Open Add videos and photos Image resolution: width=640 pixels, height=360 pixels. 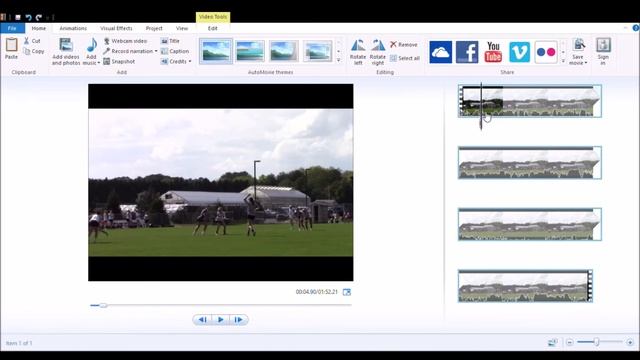coord(66,51)
